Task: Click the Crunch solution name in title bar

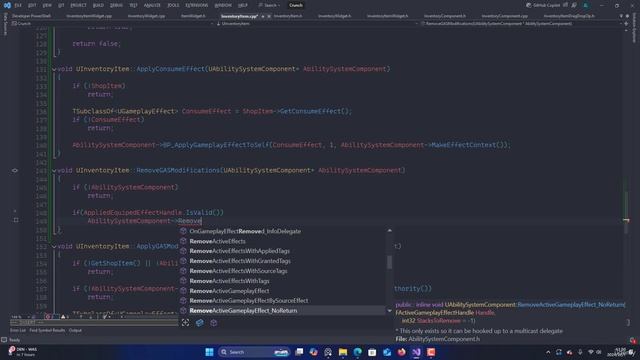Action: (x=296, y=5)
